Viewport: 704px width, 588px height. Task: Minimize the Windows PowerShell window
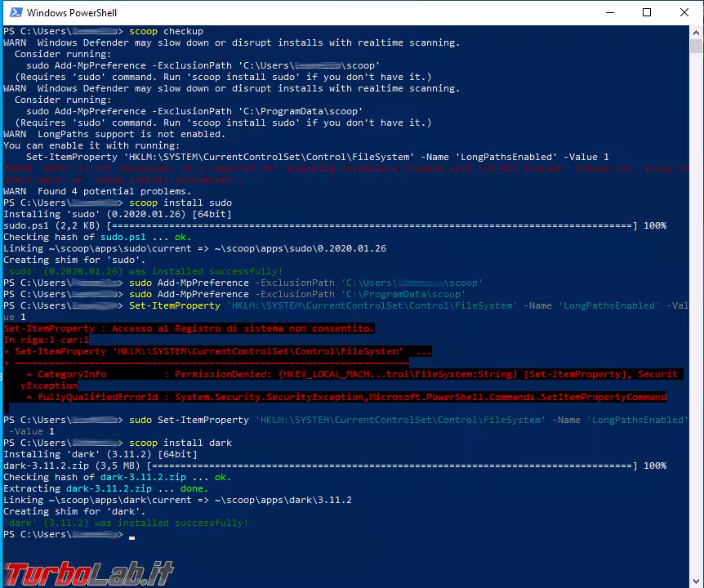[x=609, y=12]
